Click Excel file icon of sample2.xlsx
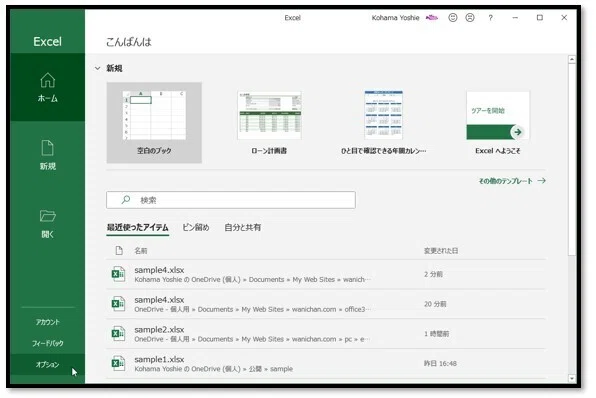The width and height of the screenshot is (596, 398). click(118, 333)
